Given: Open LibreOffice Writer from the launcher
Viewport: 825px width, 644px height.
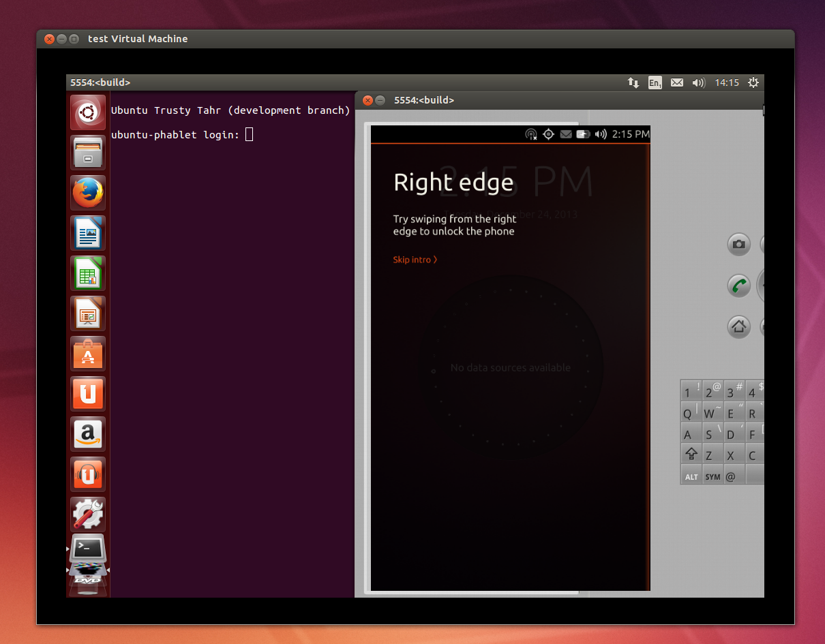Looking at the screenshot, I should point(88,233).
